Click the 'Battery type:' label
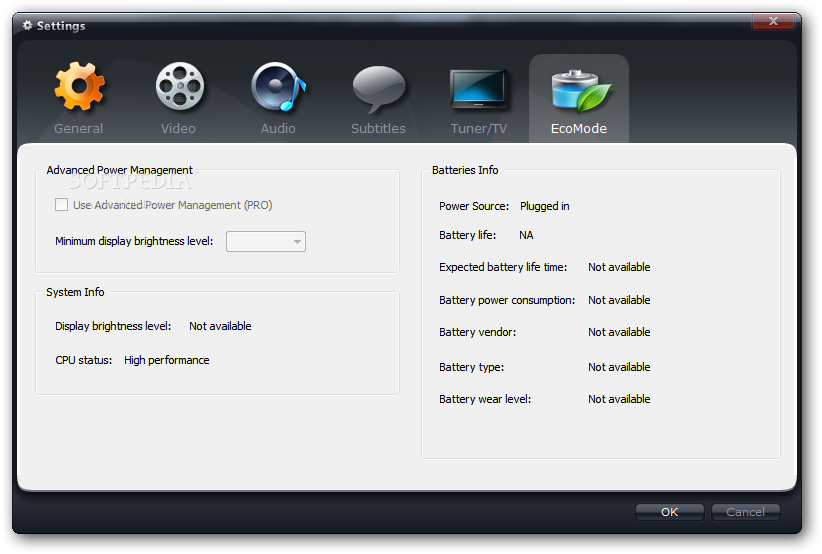The width and height of the screenshot is (822, 554). [471, 367]
